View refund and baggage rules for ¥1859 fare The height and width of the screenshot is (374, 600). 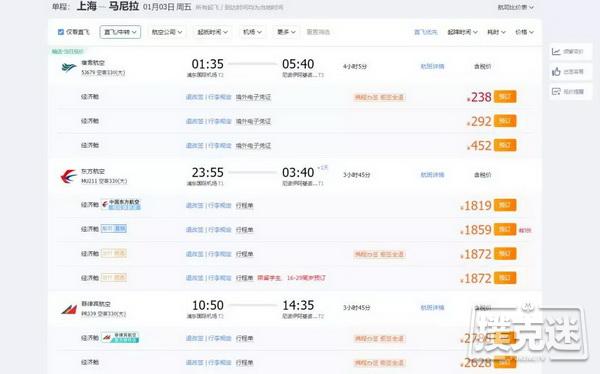[x=209, y=230]
